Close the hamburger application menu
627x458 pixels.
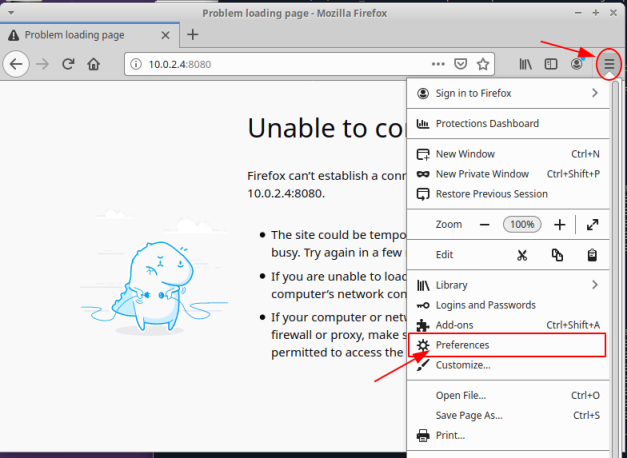609,64
